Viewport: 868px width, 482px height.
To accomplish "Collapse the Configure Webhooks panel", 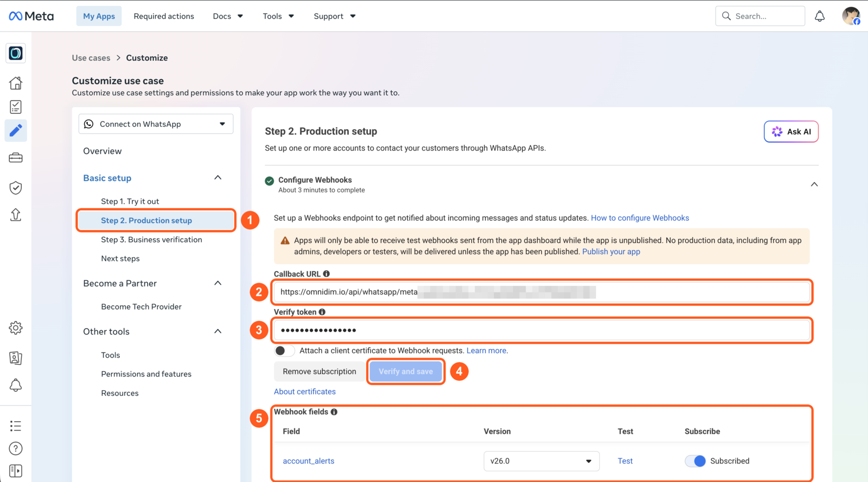I will pyautogui.click(x=814, y=184).
